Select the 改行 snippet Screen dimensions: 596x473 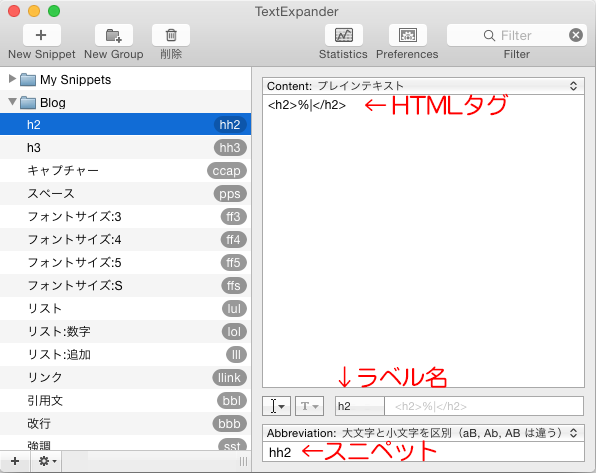pyautogui.click(x=125, y=423)
